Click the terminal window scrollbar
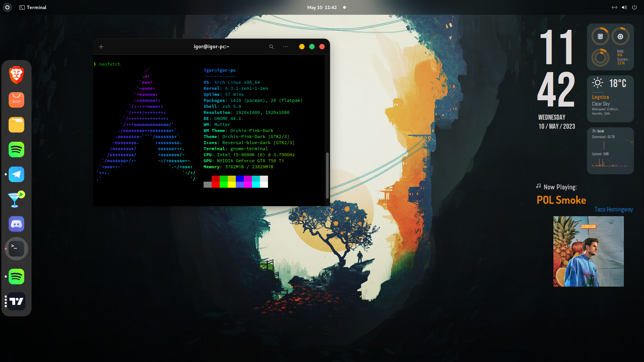This screenshot has width=644, height=362. click(327, 174)
